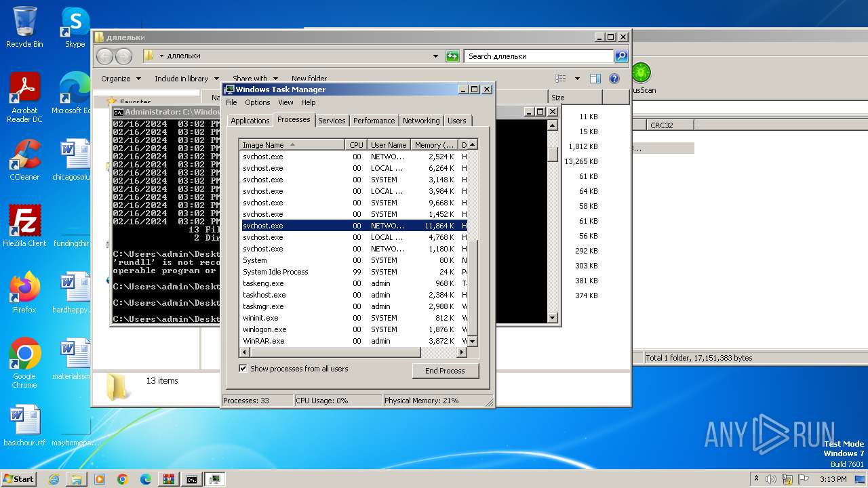
Task: Open Task Manager View menu
Action: coord(285,102)
